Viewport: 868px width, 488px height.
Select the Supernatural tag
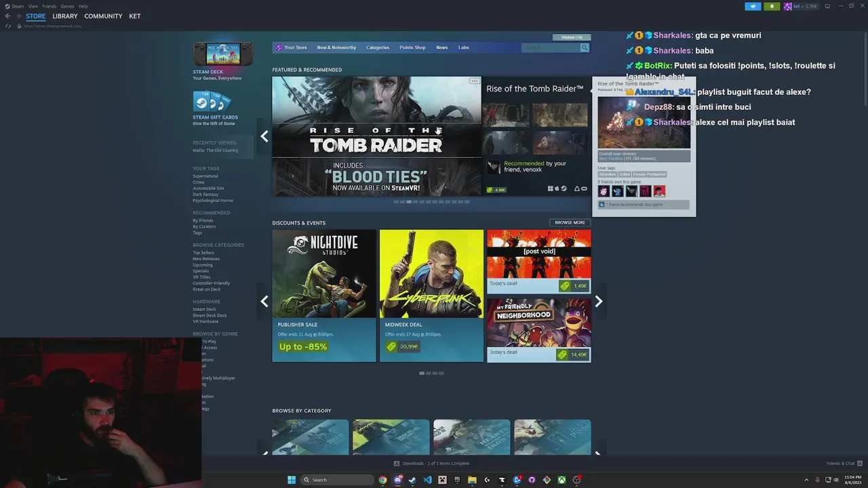pyautogui.click(x=205, y=176)
